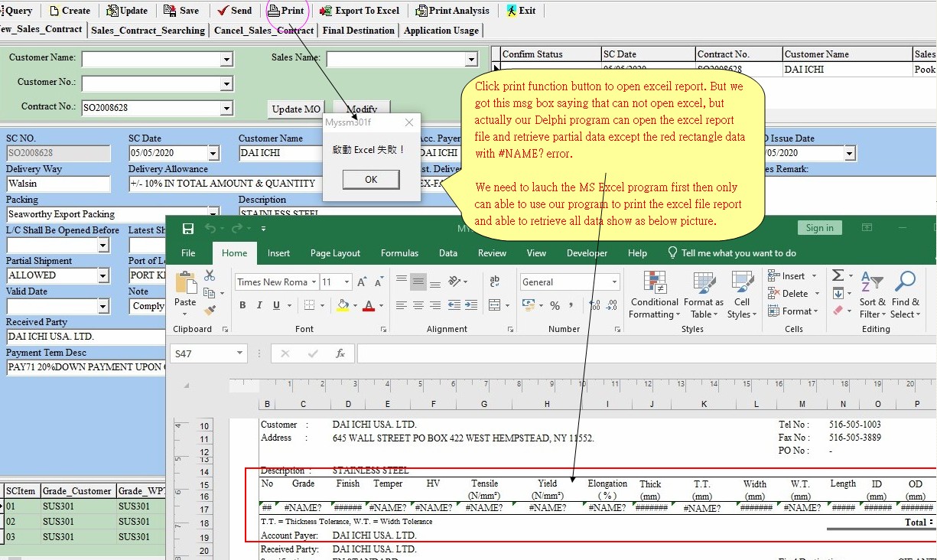Click the Print toolbar button
Viewport: 937px width, 560px height.
point(286,11)
